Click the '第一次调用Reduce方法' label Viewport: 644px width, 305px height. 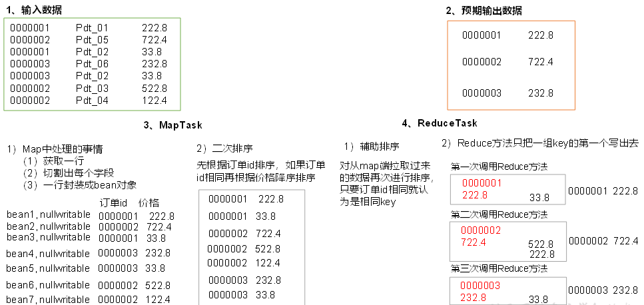(499, 166)
